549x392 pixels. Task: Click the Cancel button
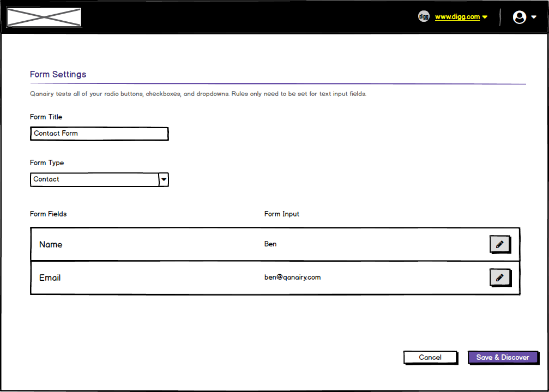[x=430, y=357]
